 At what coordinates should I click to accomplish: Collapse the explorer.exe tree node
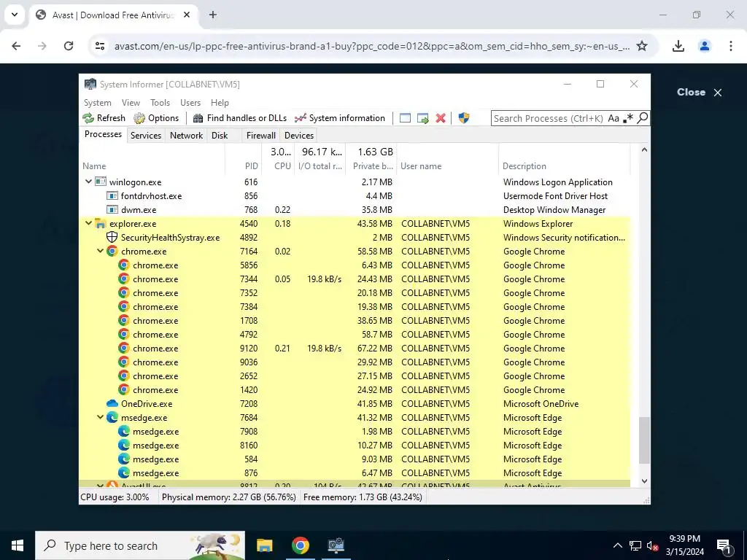[x=88, y=223]
